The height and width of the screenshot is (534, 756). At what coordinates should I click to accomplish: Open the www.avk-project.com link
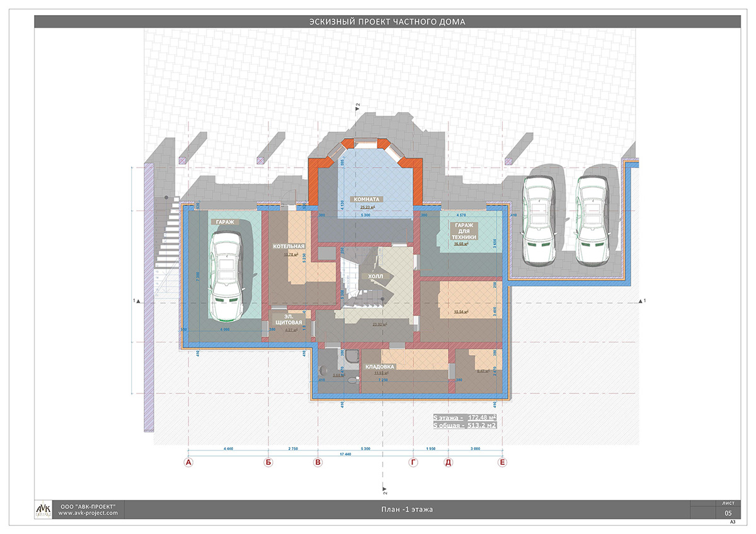coord(88,513)
